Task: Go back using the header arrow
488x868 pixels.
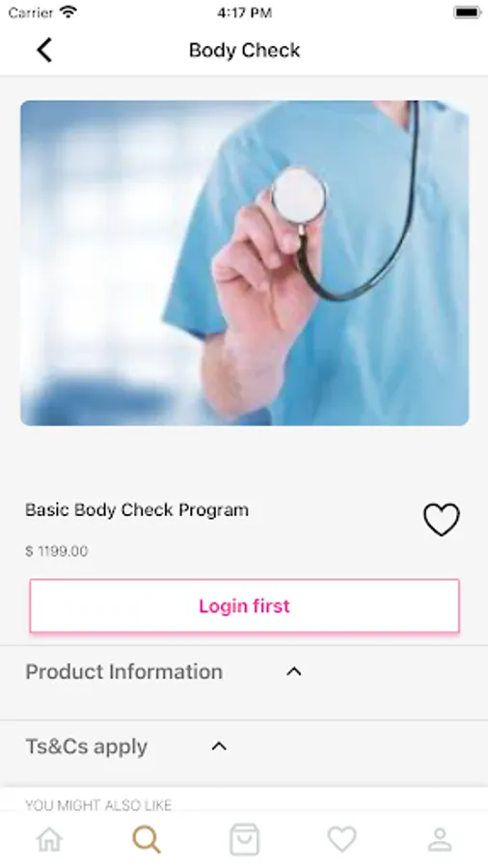Action: point(44,50)
